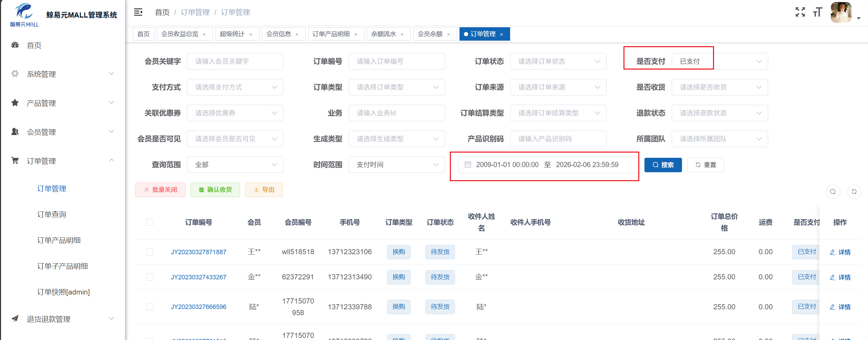Open 订单查询 in the sidebar

click(52, 215)
